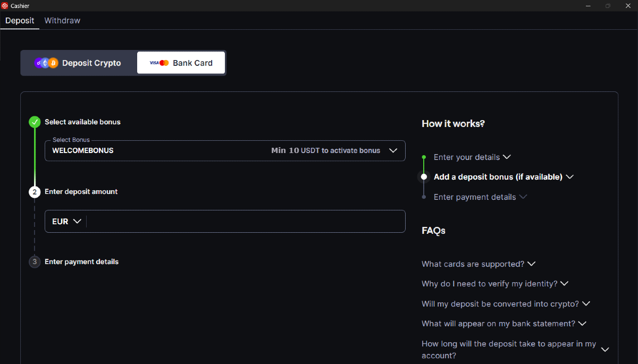The width and height of the screenshot is (638, 364).
Task: Expand Will my deposit be converted FAQ
Action: coord(506,304)
